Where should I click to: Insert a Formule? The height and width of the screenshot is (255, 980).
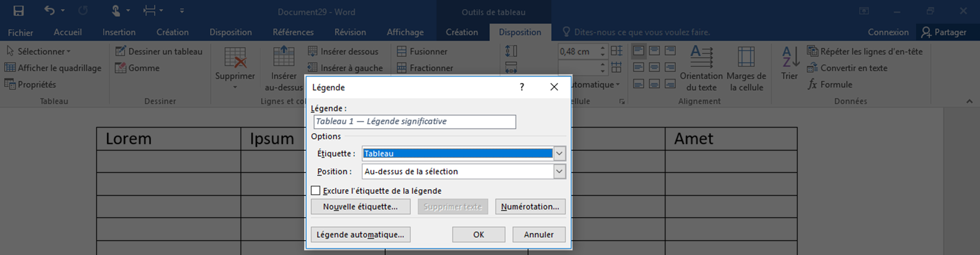[x=830, y=84]
